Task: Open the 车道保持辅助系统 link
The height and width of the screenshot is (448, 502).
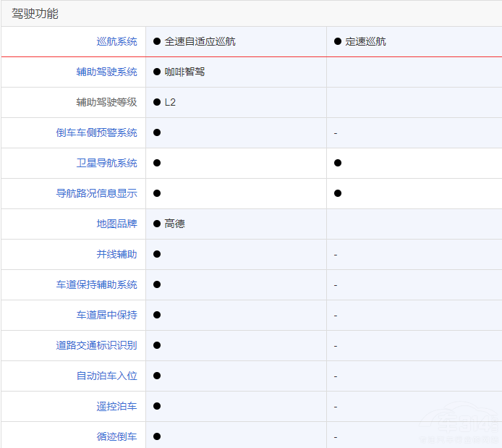Action: pyautogui.click(x=96, y=284)
